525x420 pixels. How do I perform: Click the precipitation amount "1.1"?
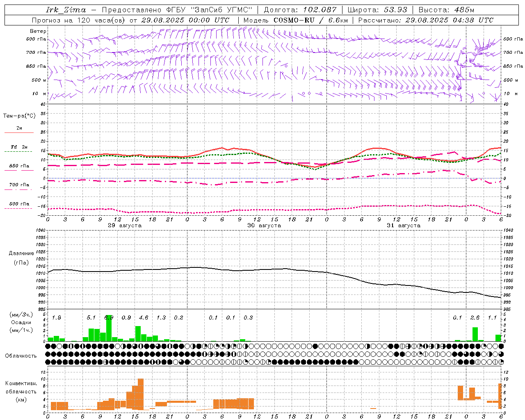(492, 318)
